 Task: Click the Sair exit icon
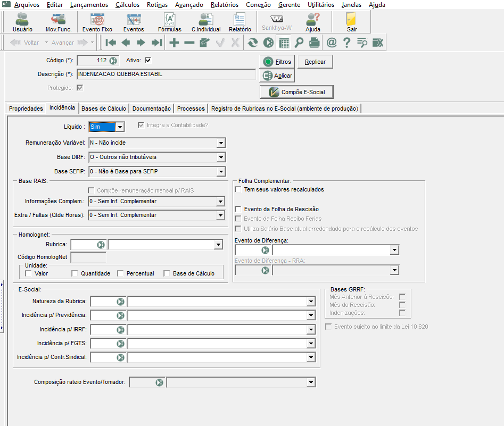pos(352,22)
